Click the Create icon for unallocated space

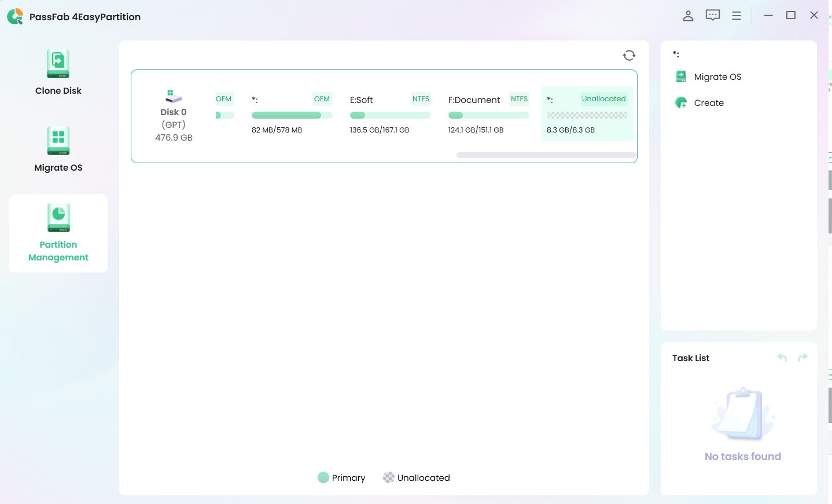pyautogui.click(x=680, y=102)
